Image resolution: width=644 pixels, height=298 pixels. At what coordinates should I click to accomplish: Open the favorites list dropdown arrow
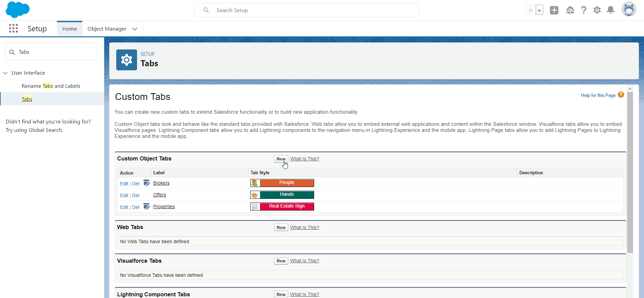click(x=539, y=10)
